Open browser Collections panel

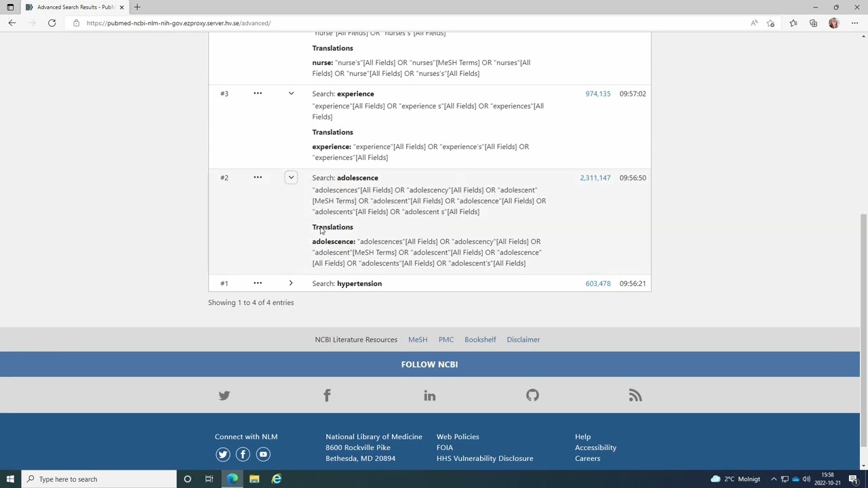[x=813, y=23]
